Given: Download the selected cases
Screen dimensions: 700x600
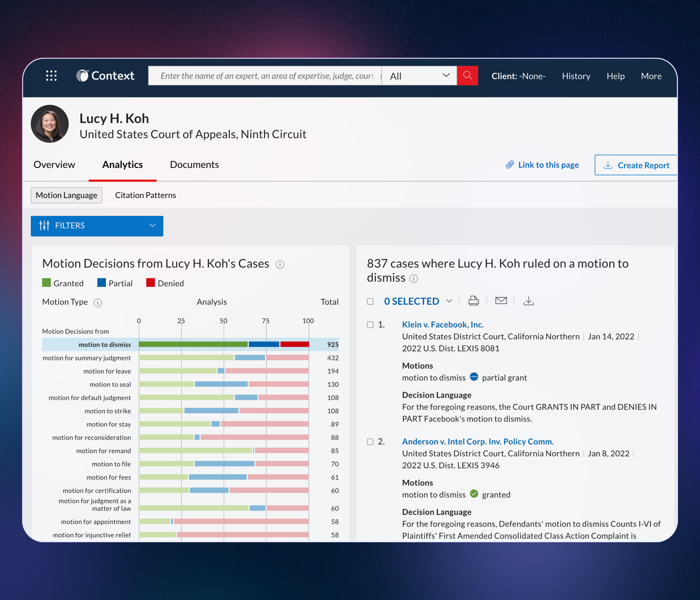Looking at the screenshot, I should (x=528, y=301).
